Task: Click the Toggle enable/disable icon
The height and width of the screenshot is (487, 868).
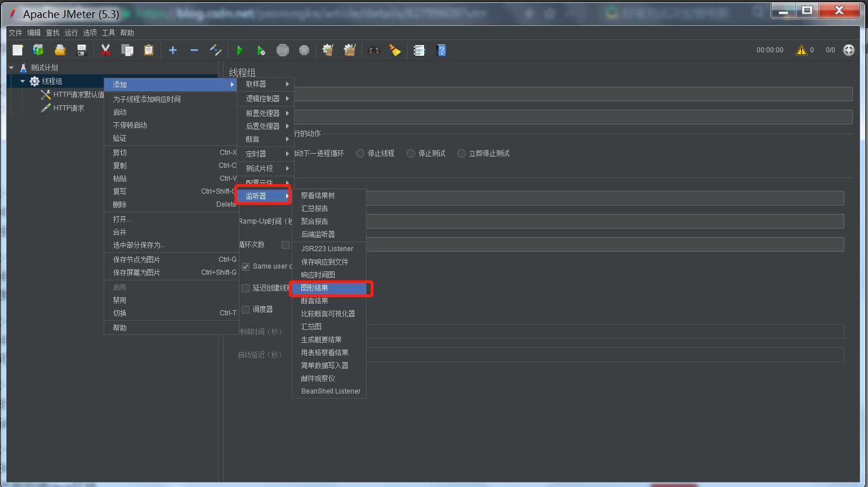Action: click(x=216, y=51)
